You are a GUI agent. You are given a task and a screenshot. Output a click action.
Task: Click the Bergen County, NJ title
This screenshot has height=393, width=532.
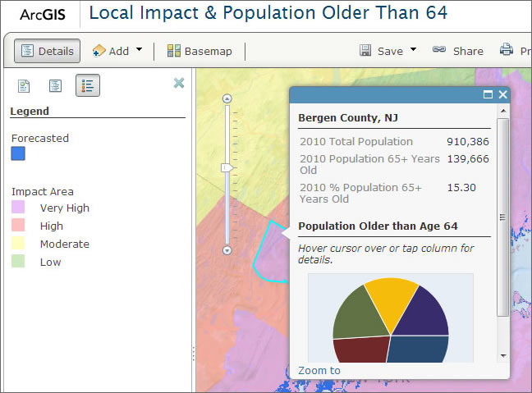click(348, 117)
